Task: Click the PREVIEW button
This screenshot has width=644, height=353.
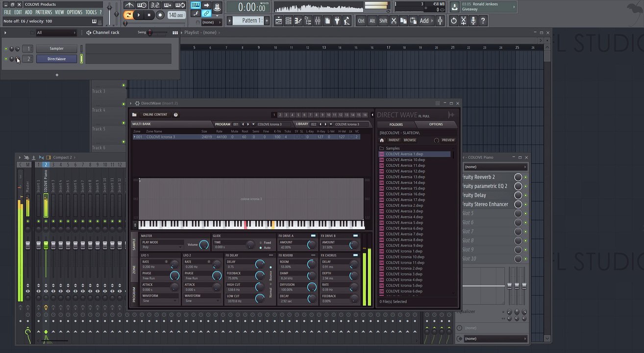Action: pos(448,140)
